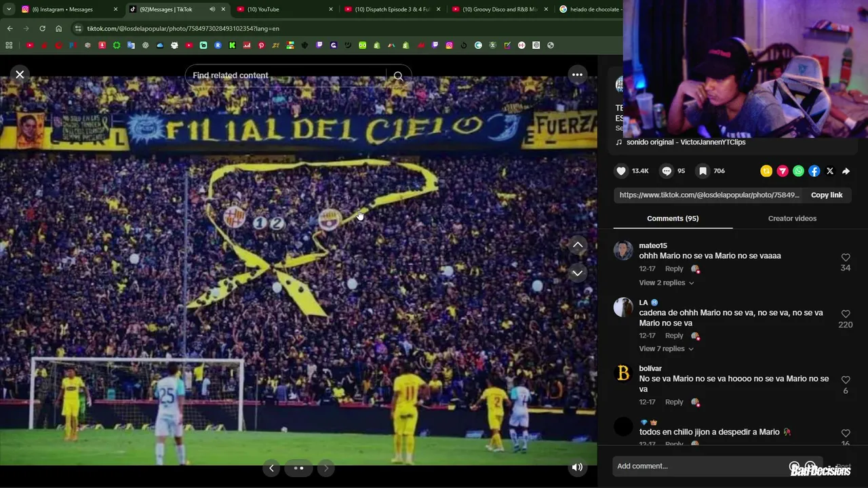Open the three-dot more options menu

[x=577, y=75]
